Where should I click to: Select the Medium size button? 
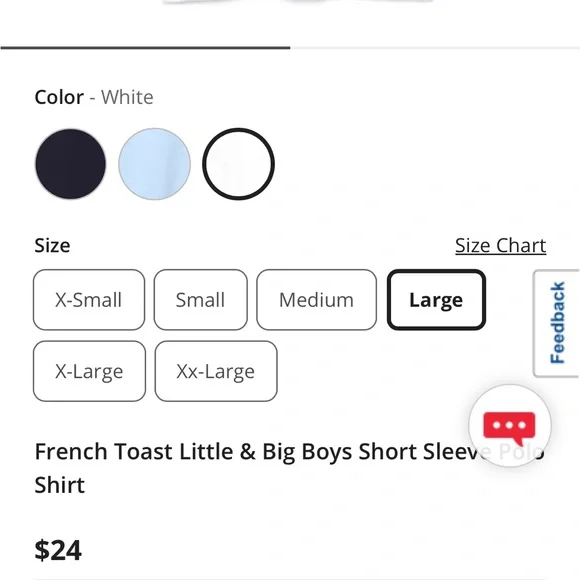point(316,300)
